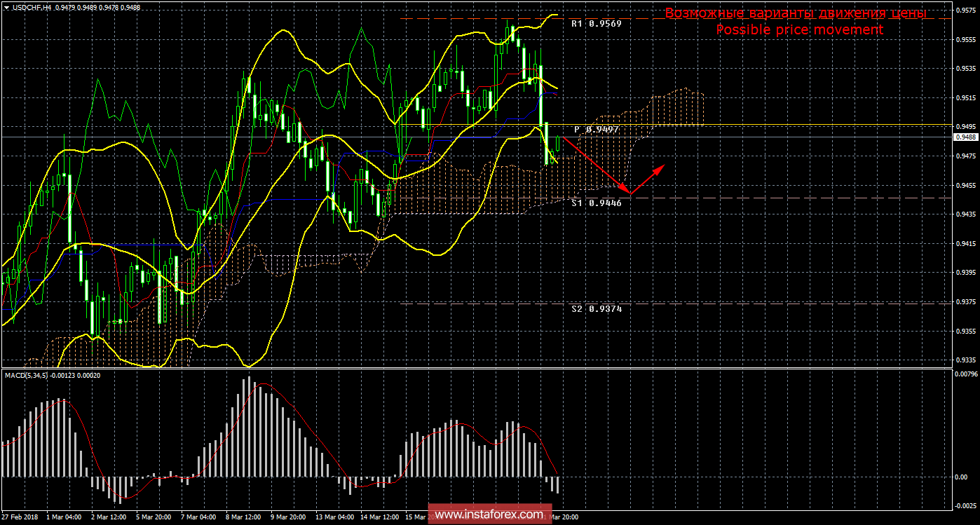
Task: Click the 27 Feb 2018 date label
Action: (x=21, y=517)
